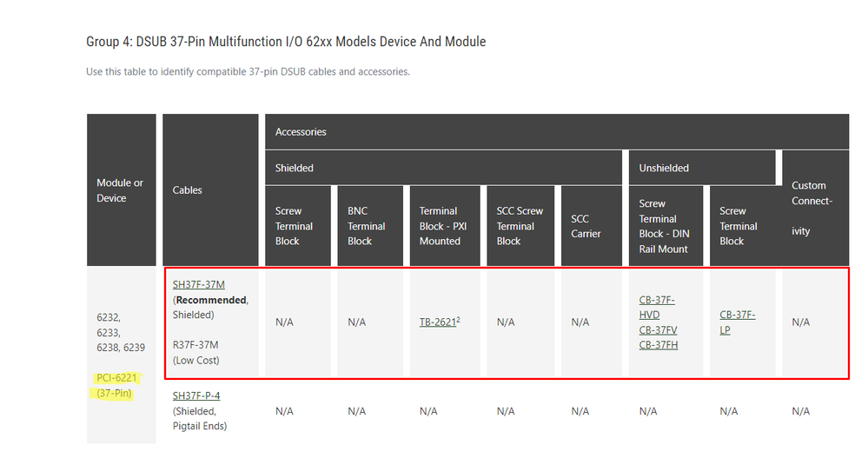The width and height of the screenshot is (868, 465).
Task: Select the Accessories header cell
Action: [x=301, y=132]
